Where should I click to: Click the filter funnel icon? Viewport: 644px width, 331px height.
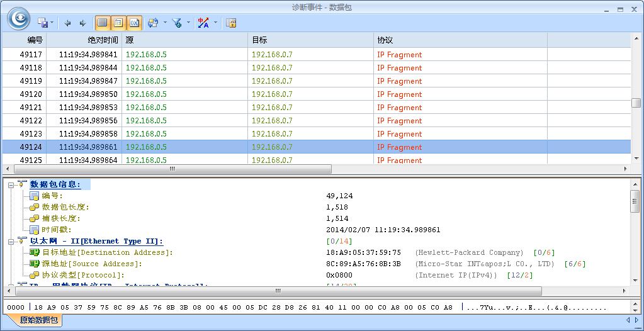(x=177, y=23)
